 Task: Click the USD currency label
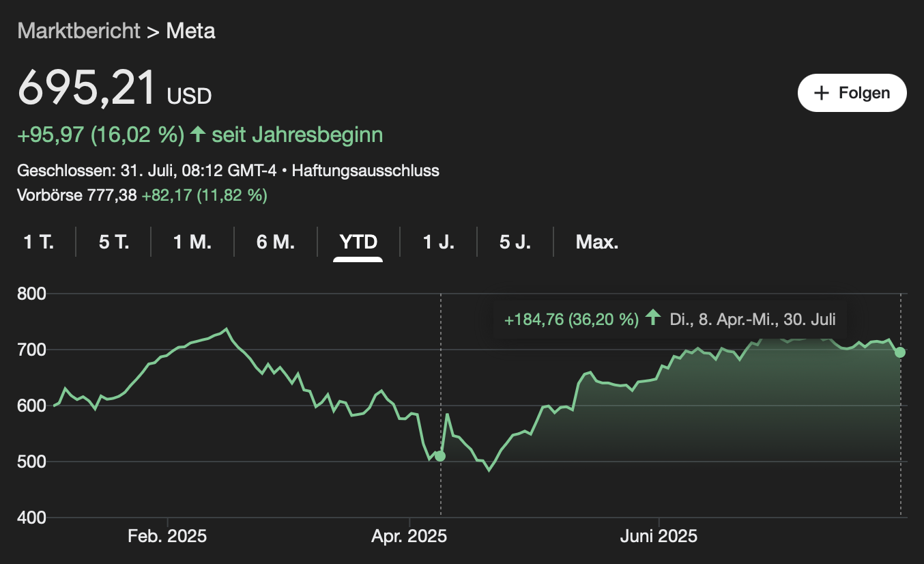[190, 96]
